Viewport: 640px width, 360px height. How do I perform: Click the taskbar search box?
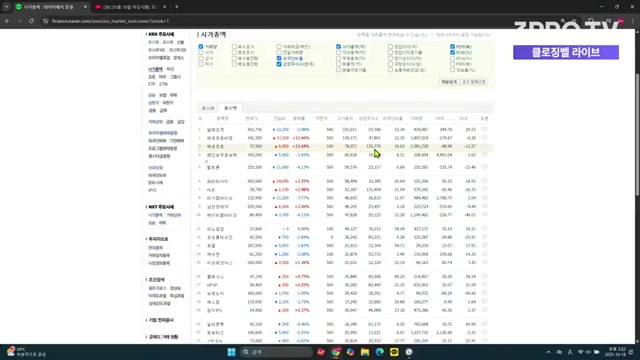276,352
